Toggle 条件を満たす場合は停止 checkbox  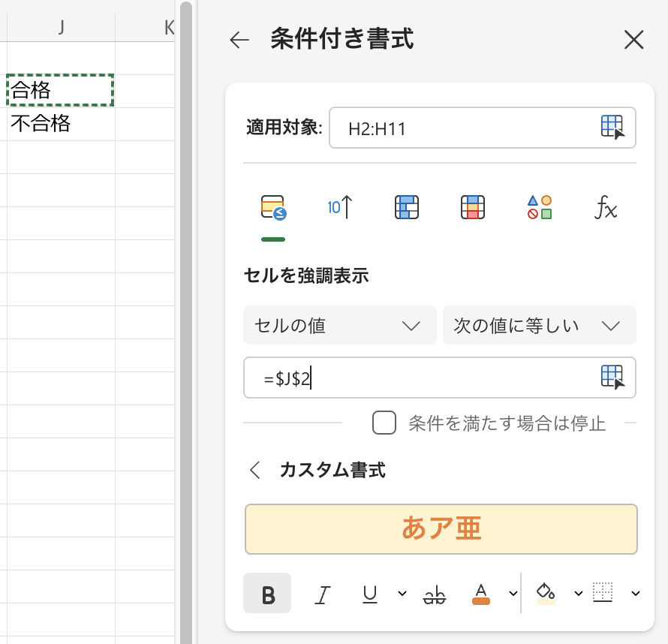point(384,423)
